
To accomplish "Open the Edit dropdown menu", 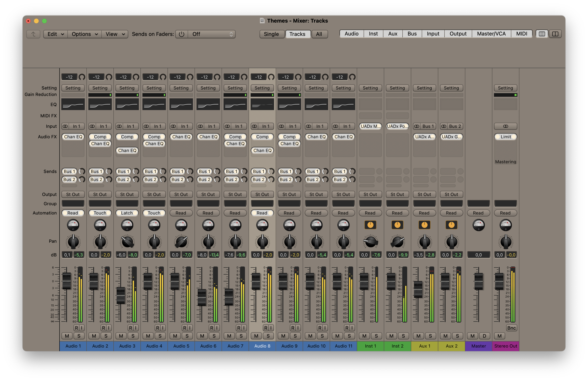I will [55, 34].
